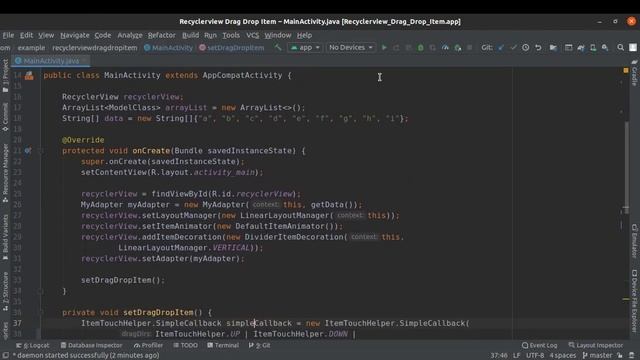
Task: Open the Refactor menu
Action: (162, 36)
